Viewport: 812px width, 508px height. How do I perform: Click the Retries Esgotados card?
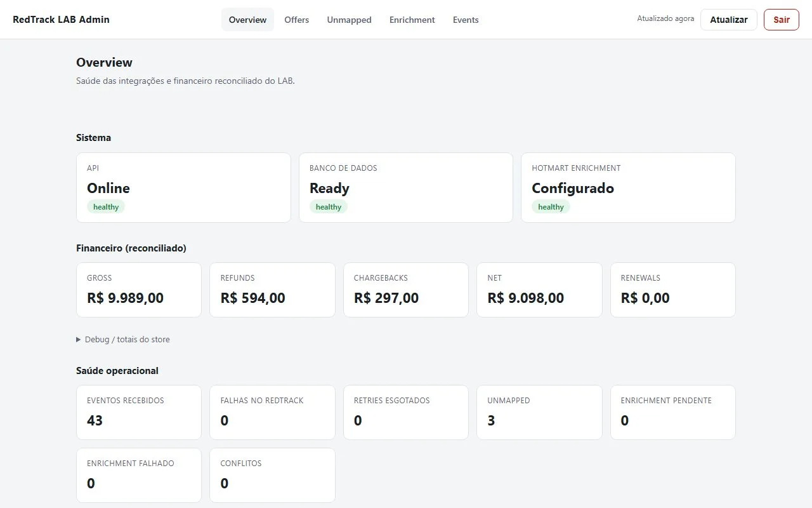[x=406, y=412]
